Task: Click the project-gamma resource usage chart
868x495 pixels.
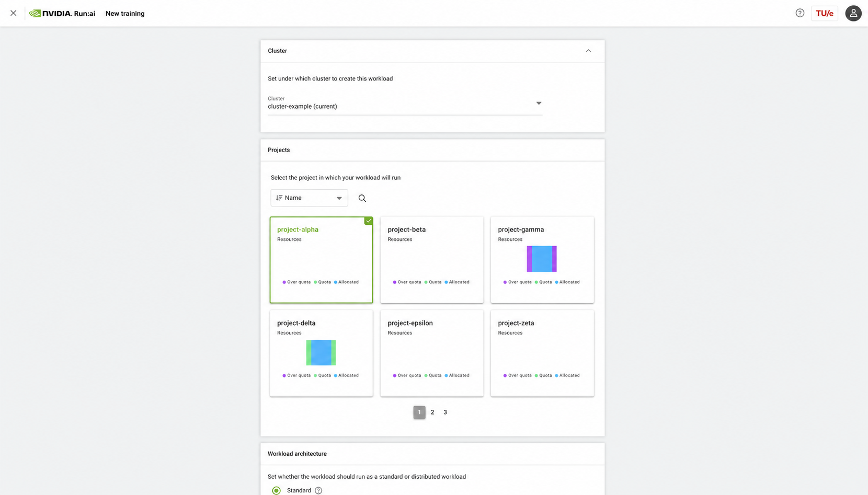Action: tap(542, 259)
